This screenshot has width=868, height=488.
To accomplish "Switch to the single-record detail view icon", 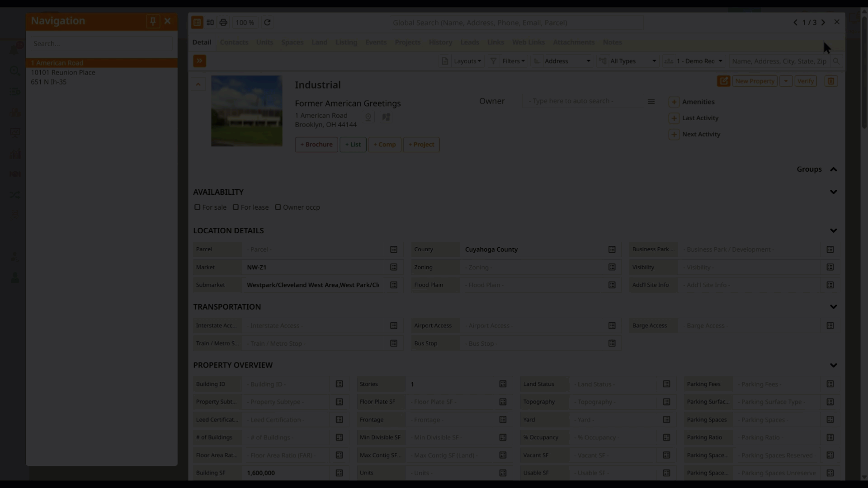I will pos(197,23).
